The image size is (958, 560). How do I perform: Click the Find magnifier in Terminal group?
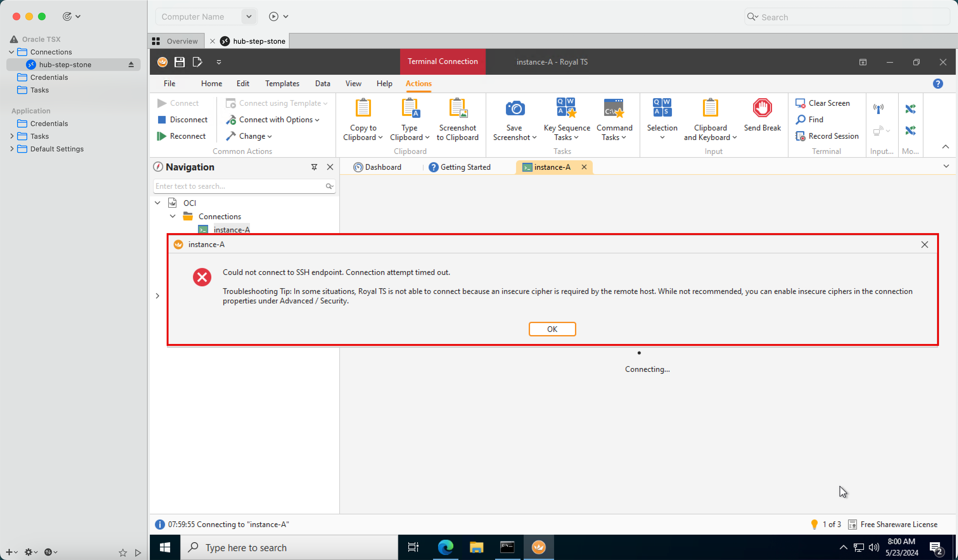800,120
